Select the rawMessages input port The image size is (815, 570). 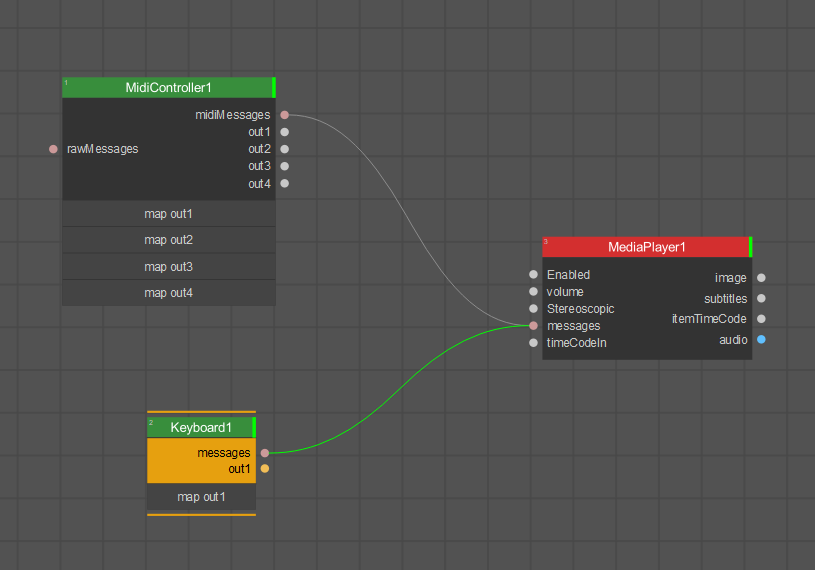[53, 149]
